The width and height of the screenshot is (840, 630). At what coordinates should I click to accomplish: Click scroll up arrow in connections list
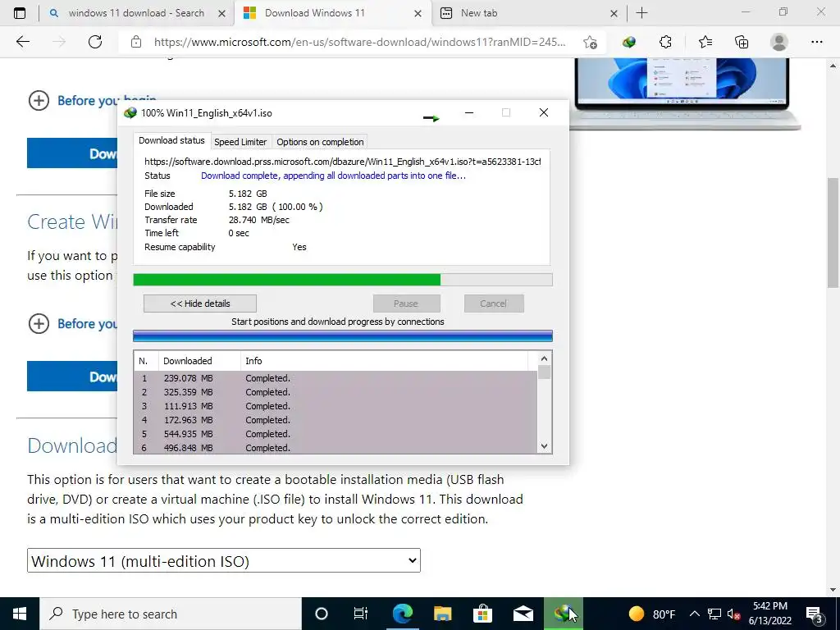click(545, 358)
